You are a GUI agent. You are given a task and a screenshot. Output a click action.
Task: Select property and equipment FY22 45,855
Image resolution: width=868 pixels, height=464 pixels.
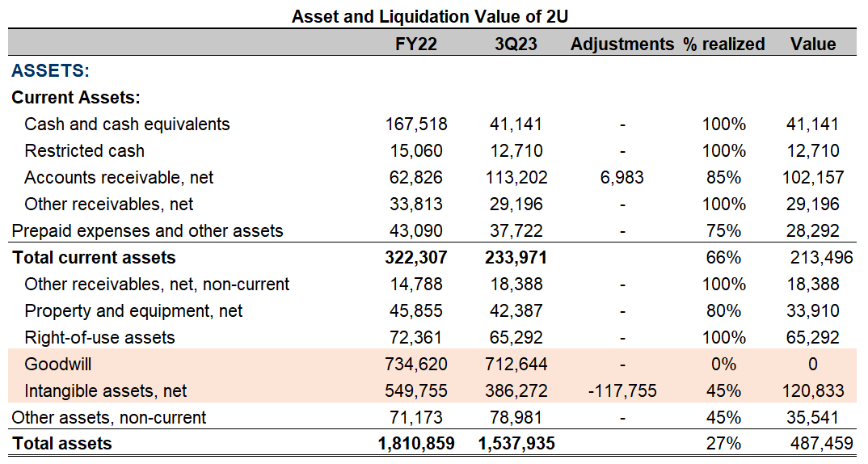tap(415, 310)
